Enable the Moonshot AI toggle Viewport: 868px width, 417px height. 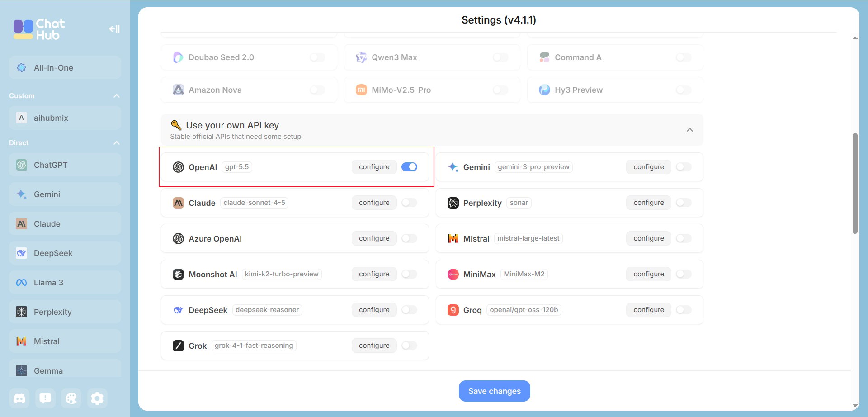[x=409, y=274]
